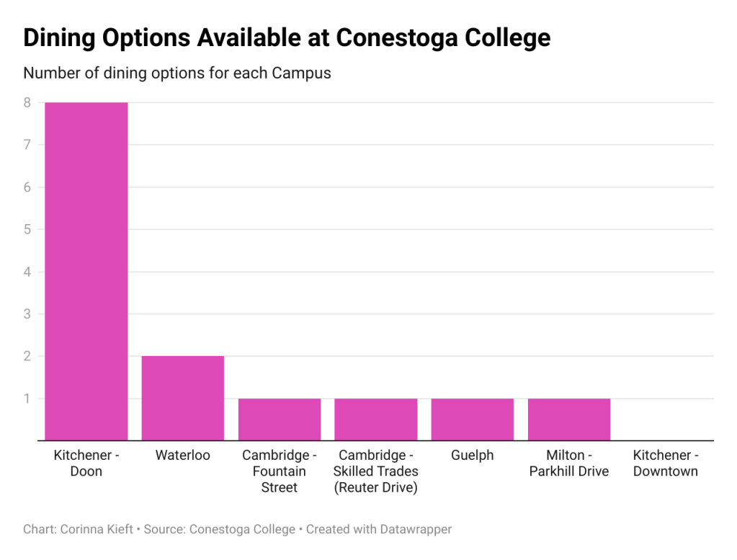Screen dimensions: 737x560
Task: Click the y-axis value 5 label
Action: (x=27, y=229)
